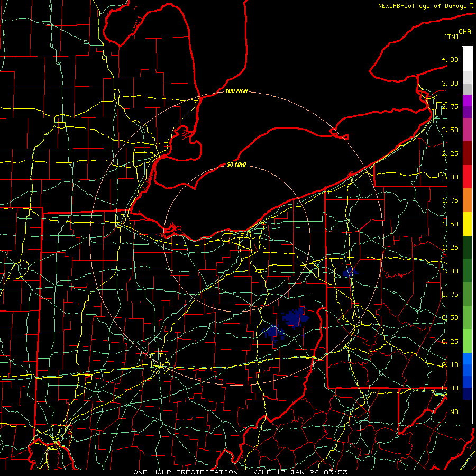Select the 0.50 legend value
The image size is (476, 476).
(450, 318)
